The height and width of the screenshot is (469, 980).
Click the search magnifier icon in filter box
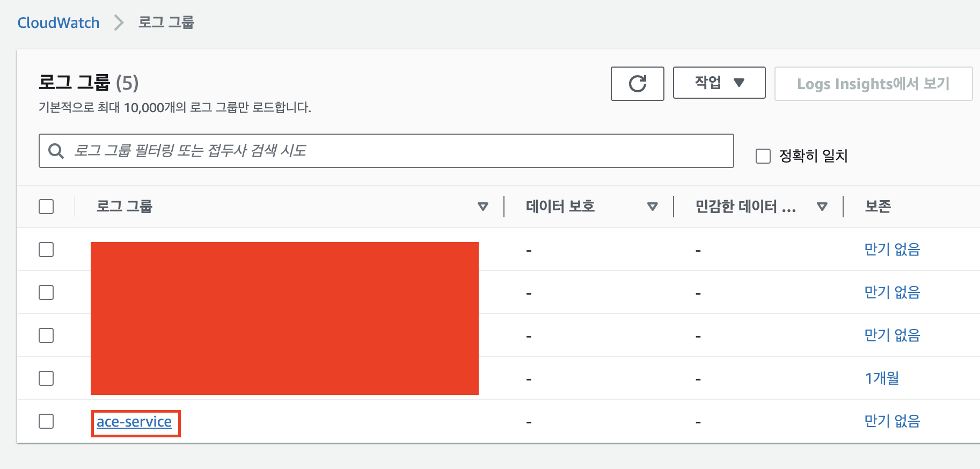click(56, 151)
